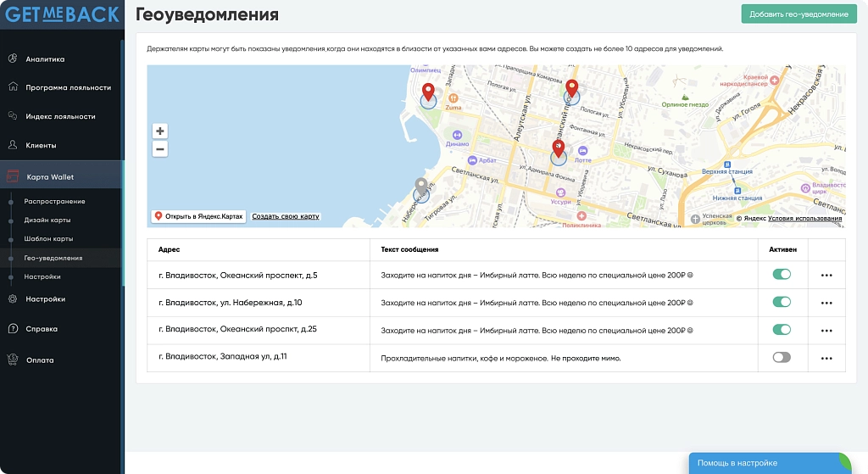Screen dimensions: 868x474
Task: Select Шаблон карты submenu item
Action: click(48, 238)
